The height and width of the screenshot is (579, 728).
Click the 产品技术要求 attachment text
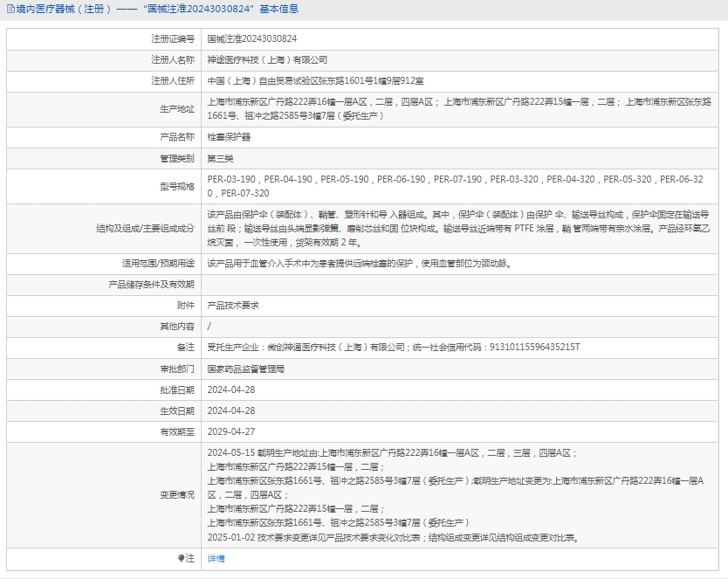click(x=232, y=306)
